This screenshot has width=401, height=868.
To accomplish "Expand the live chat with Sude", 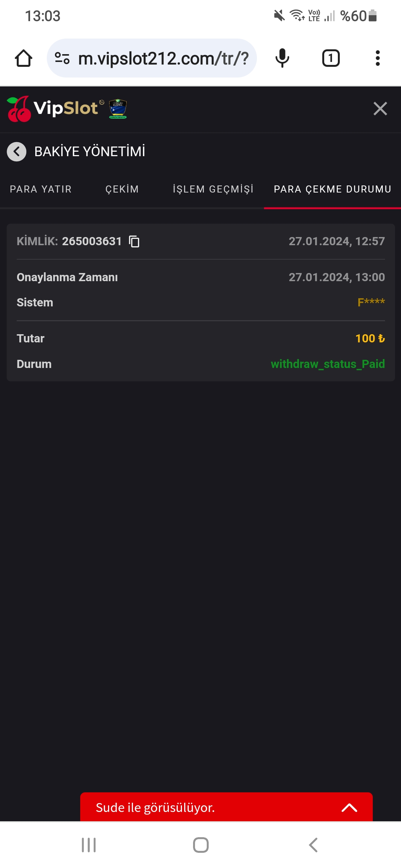I will pyautogui.click(x=349, y=808).
